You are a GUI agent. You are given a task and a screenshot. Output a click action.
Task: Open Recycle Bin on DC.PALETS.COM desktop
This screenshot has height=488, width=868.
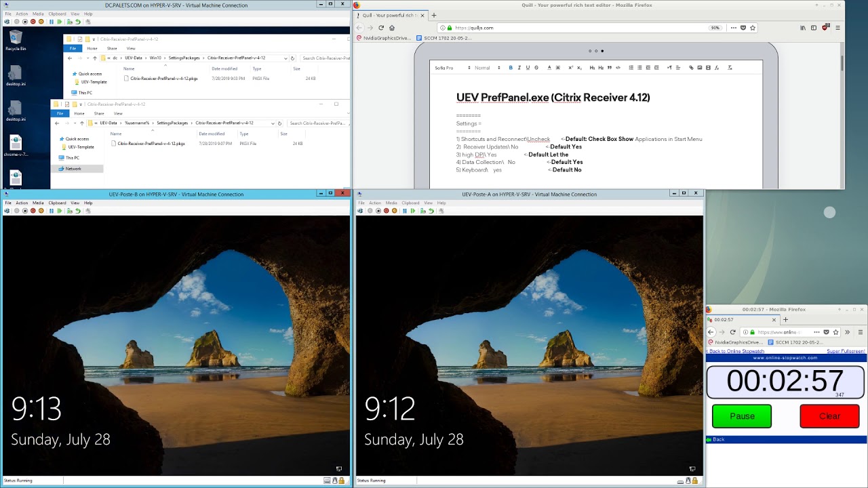(x=16, y=40)
